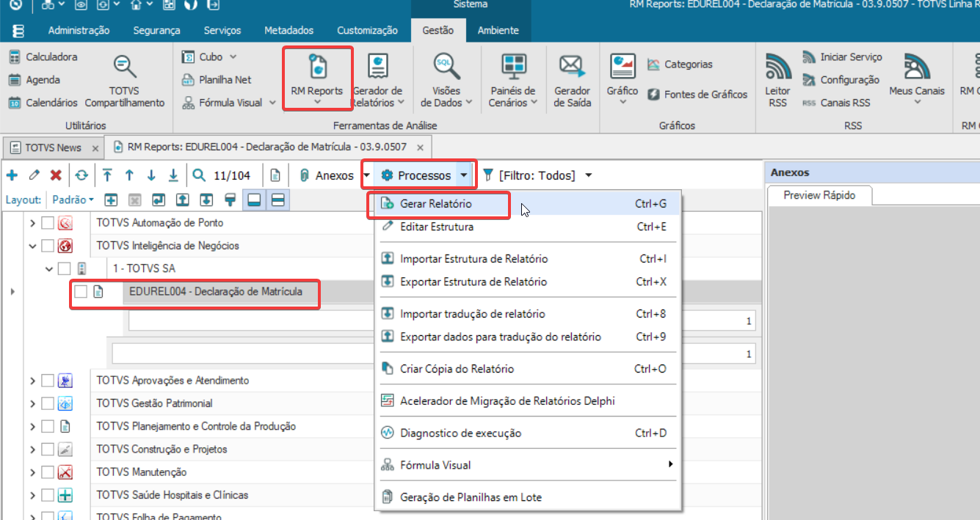Tick the TOTVS Construção e Projetos checkbox
Image resolution: width=980 pixels, height=520 pixels.
(x=48, y=449)
